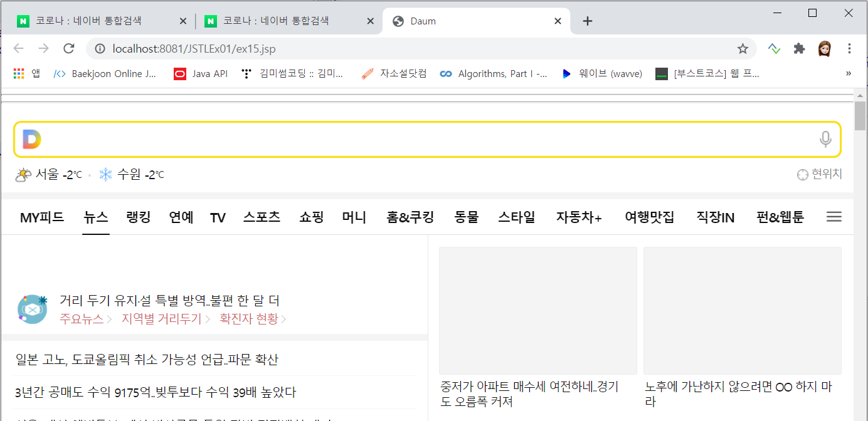
Task: Select the 스타일 category tab
Action: pyautogui.click(x=517, y=217)
